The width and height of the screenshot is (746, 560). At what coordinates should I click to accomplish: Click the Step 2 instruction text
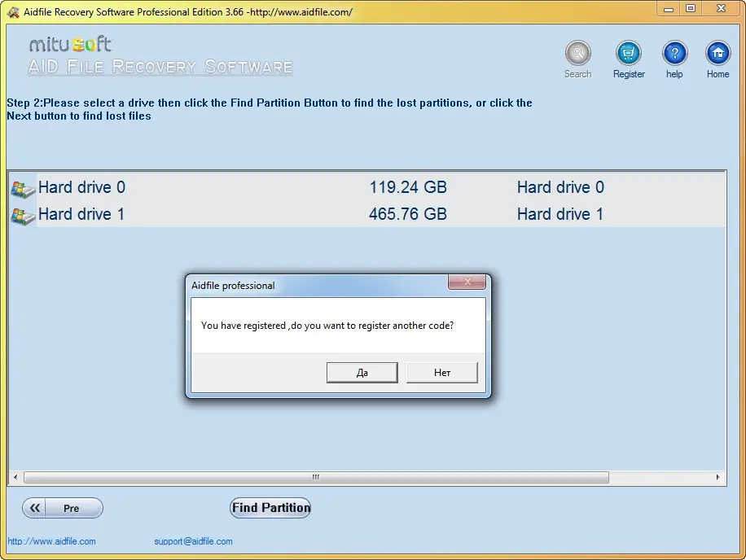coord(270,109)
